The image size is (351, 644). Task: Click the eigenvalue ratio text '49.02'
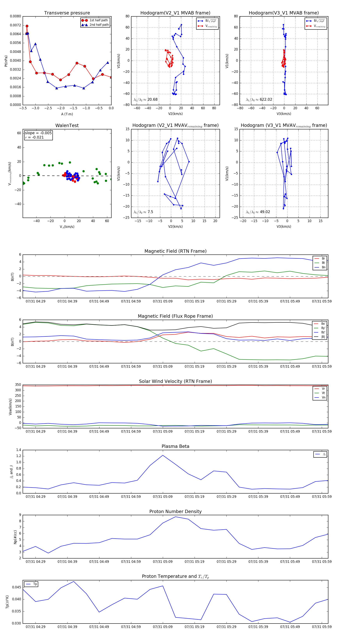click(265, 212)
